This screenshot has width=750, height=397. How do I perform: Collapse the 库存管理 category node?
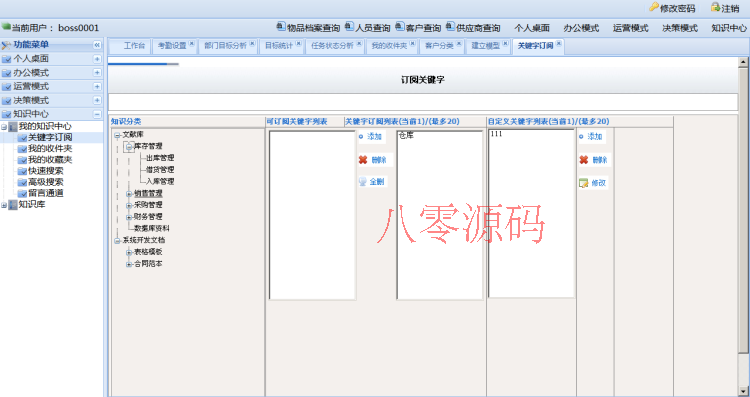point(129,147)
